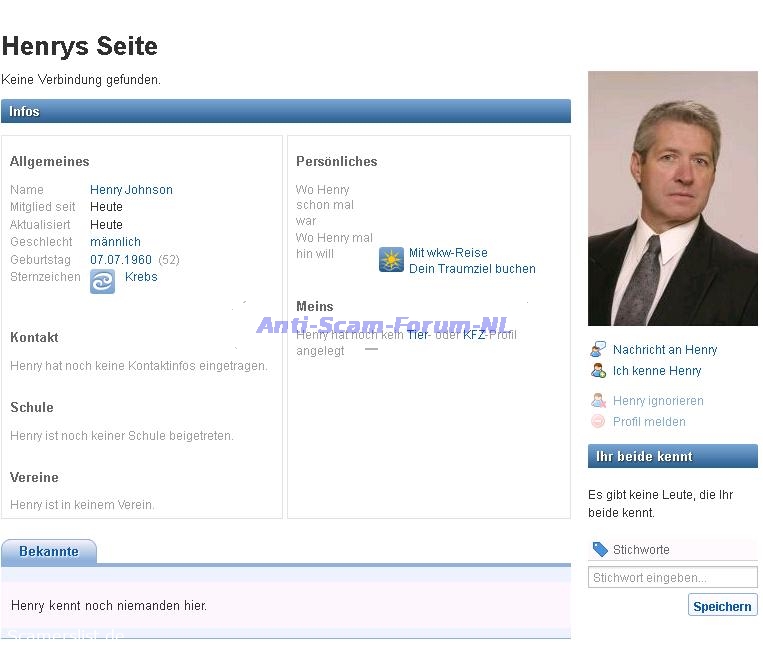This screenshot has height=649, width=763.
Task: Click the birthday date 07.07.1960
Action: 121,260
